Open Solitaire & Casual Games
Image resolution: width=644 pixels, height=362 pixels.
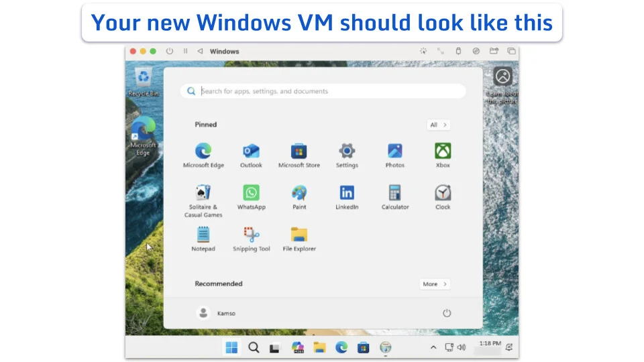[x=203, y=201]
